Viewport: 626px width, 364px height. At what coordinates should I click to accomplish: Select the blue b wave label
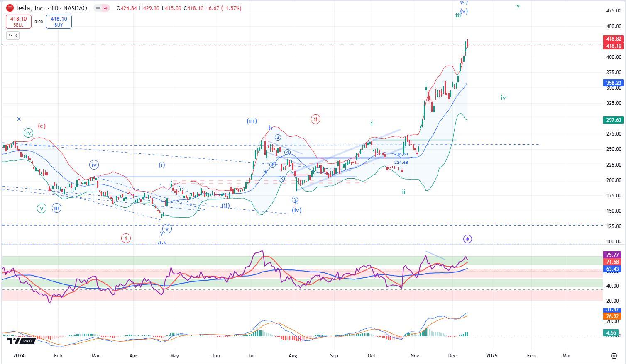tap(270, 128)
